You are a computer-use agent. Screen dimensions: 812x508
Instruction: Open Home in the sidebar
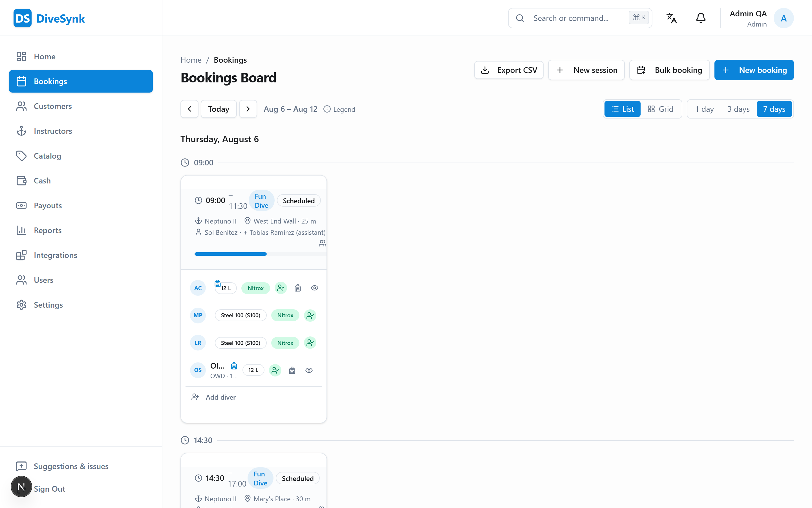pos(81,56)
